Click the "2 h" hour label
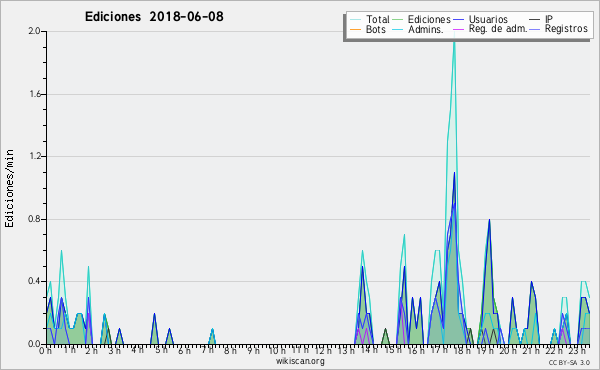 click(91, 350)
